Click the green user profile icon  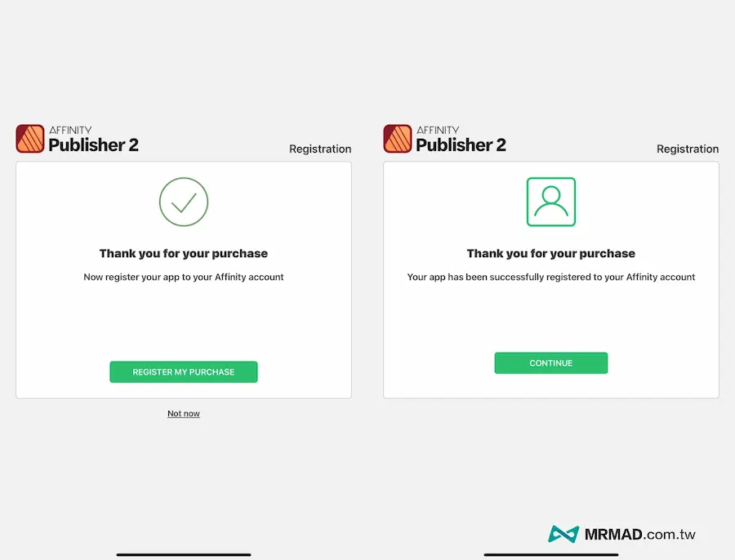coord(550,202)
